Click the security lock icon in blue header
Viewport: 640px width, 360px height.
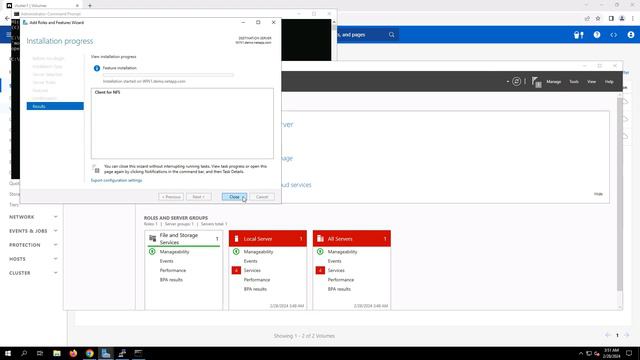click(x=578, y=35)
